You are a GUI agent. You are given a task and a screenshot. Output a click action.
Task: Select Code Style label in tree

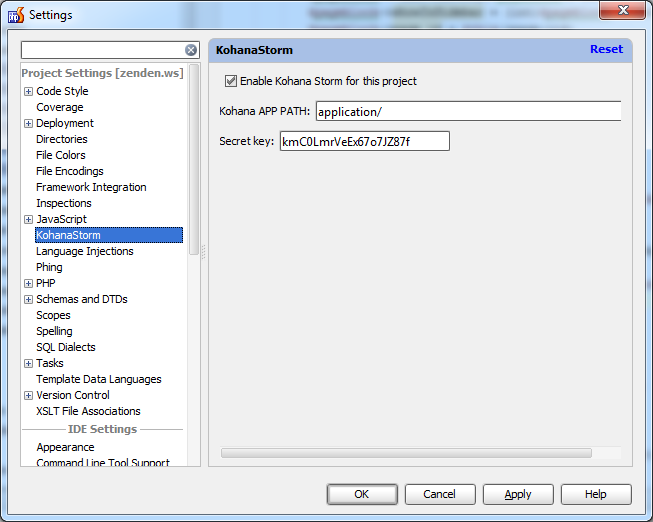[x=62, y=91]
